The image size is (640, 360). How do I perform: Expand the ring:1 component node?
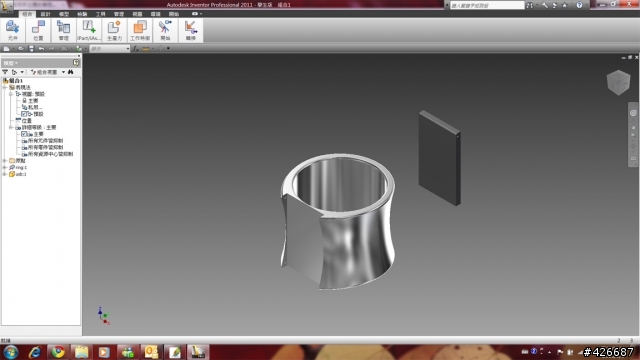(5, 167)
